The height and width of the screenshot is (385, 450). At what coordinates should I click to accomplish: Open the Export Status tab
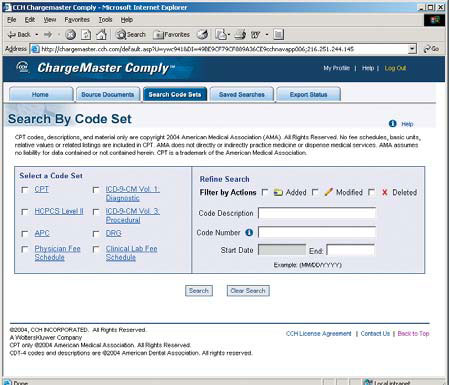309,94
